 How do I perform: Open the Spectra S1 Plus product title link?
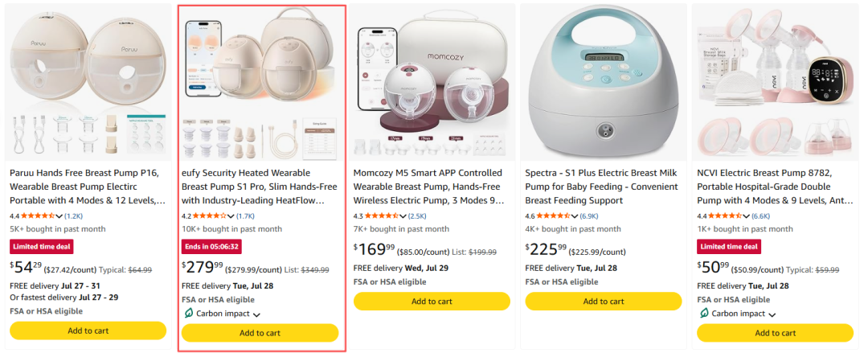click(602, 187)
